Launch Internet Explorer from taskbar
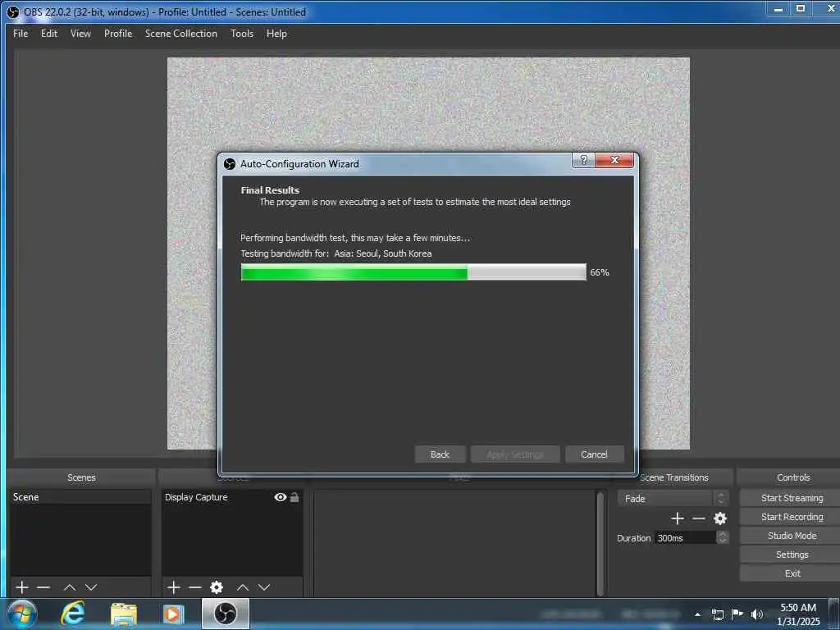The height and width of the screenshot is (630, 840). (x=72, y=614)
